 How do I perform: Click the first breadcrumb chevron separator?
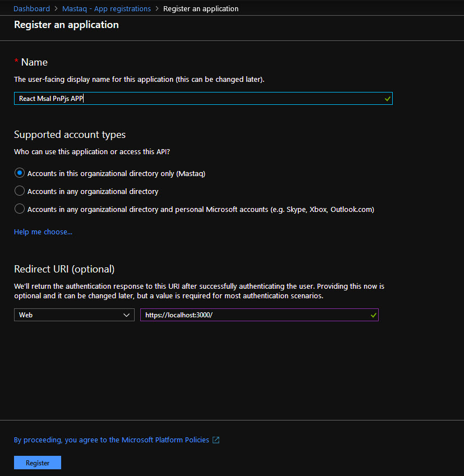(56, 8)
